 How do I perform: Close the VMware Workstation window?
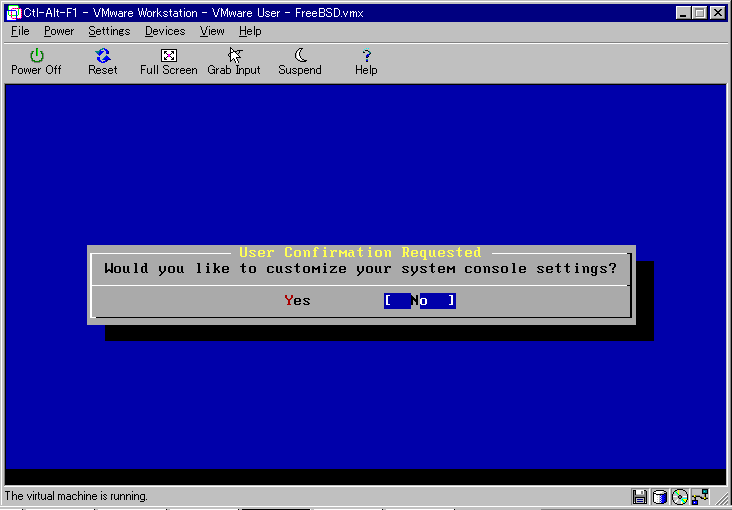coord(718,13)
